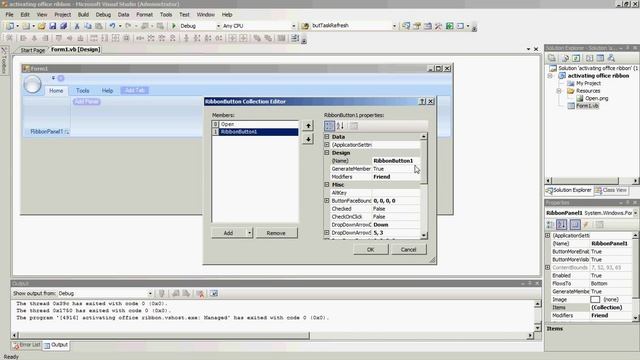Select Form1.vb in Solution Explorer
This screenshot has width=640, height=360.
point(587,106)
